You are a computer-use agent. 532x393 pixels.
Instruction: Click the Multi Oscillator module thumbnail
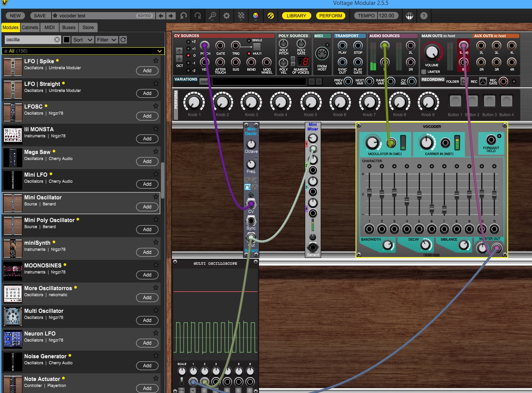[x=13, y=317]
